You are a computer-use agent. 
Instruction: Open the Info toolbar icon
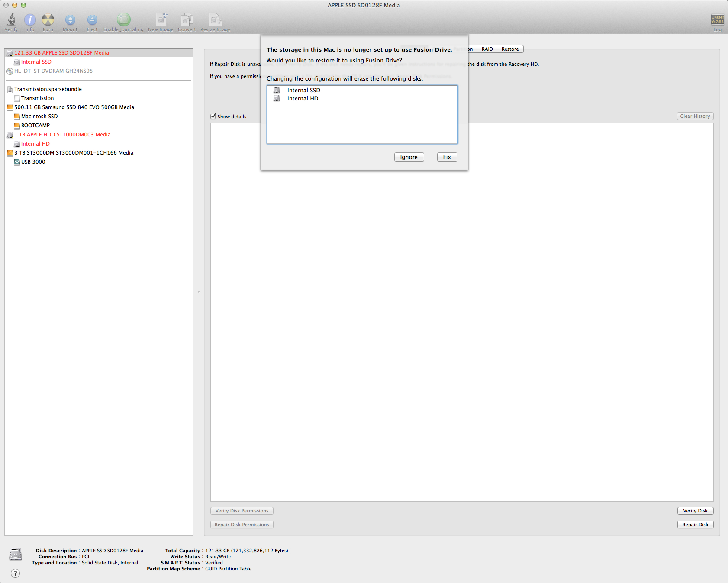pos(30,19)
